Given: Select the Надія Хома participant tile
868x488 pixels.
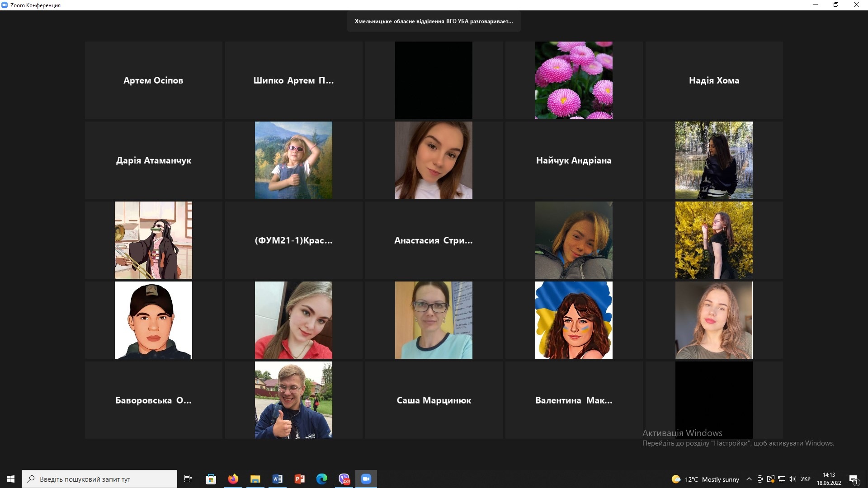Looking at the screenshot, I should [x=714, y=80].
